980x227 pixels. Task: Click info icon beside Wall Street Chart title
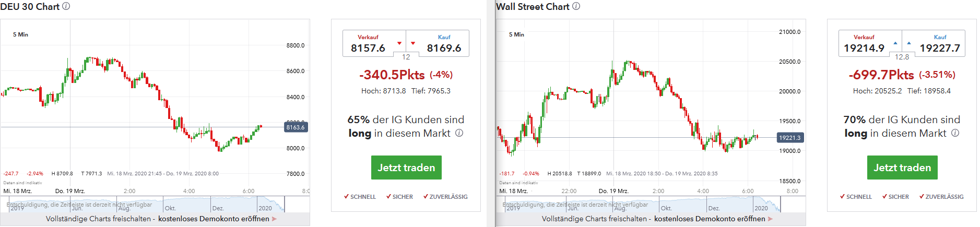(576, 6)
